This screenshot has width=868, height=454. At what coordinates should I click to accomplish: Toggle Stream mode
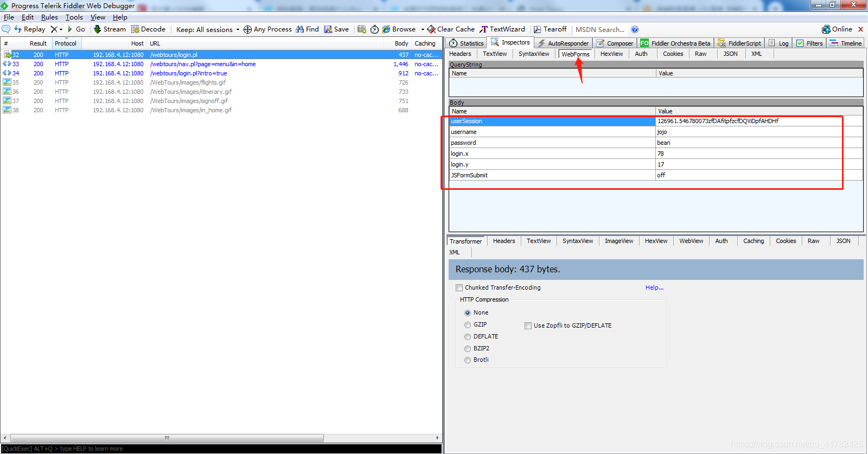pos(110,29)
